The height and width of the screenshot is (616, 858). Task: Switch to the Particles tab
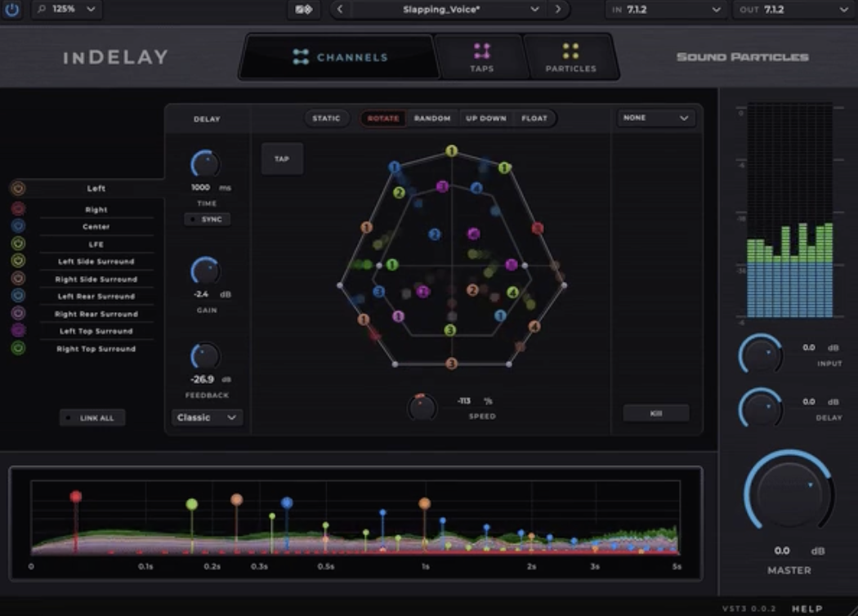(x=570, y=57)
